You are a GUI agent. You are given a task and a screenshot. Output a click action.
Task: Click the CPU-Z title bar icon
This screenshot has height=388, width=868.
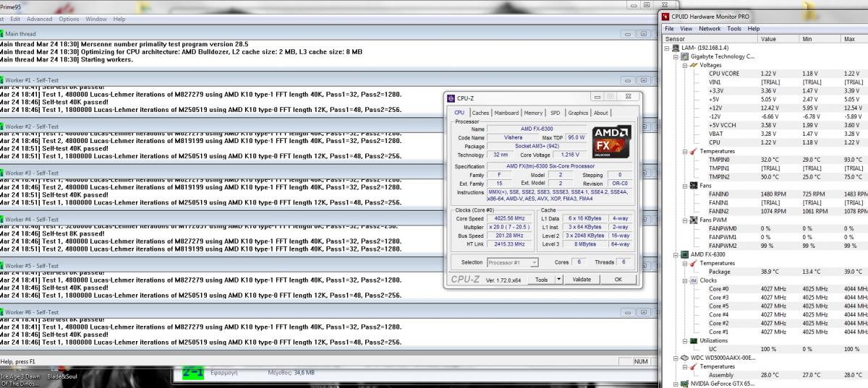pyautogui.click(x=451, y=98)
